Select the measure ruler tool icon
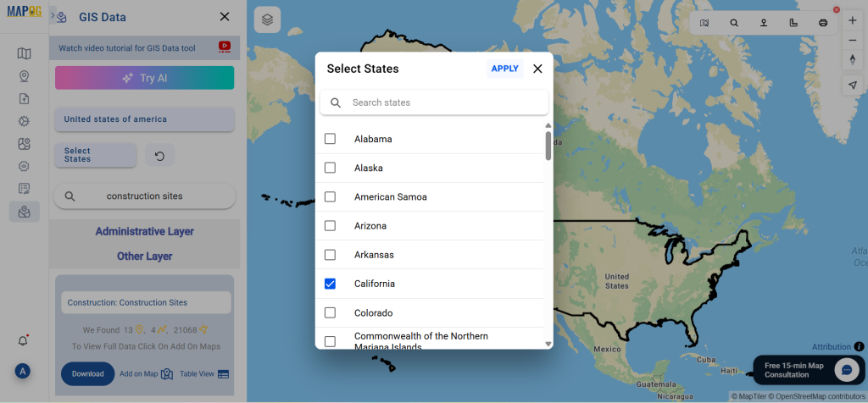The height and width of the screenshot is (403, 868). (x=793, y=23)
